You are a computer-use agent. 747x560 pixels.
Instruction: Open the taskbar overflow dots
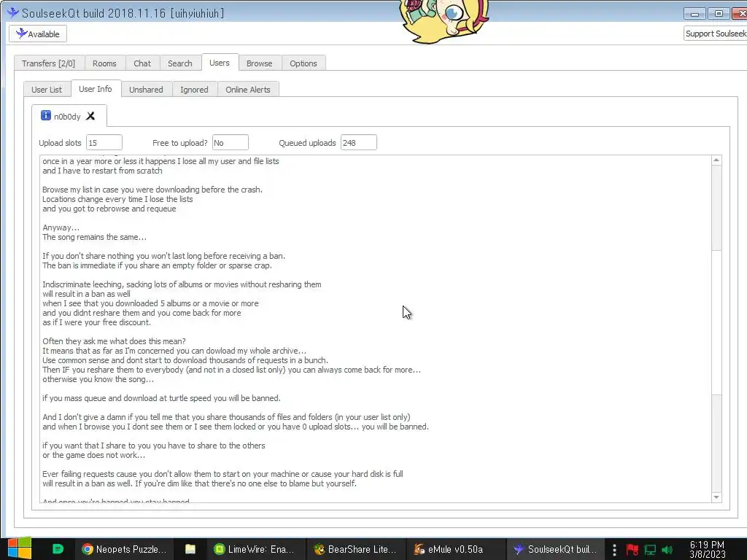[x=614, y=550]
